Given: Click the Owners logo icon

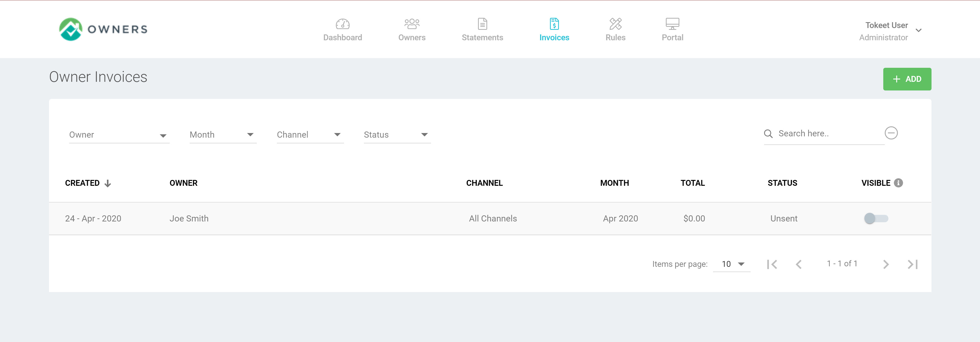Looking at the screenshot, I should (x=71, y=29).
